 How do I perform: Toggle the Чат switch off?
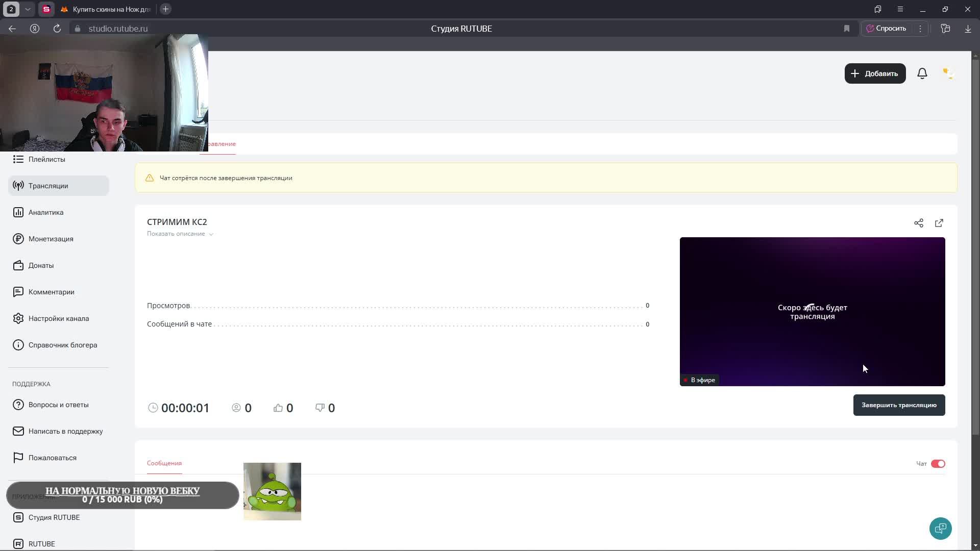(x=938, y=464)
